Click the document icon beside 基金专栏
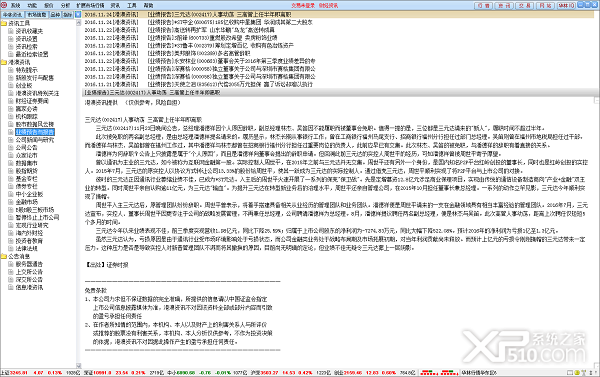Screen dimensions: 600x377 pyautogui.click(x=11, y=178)
